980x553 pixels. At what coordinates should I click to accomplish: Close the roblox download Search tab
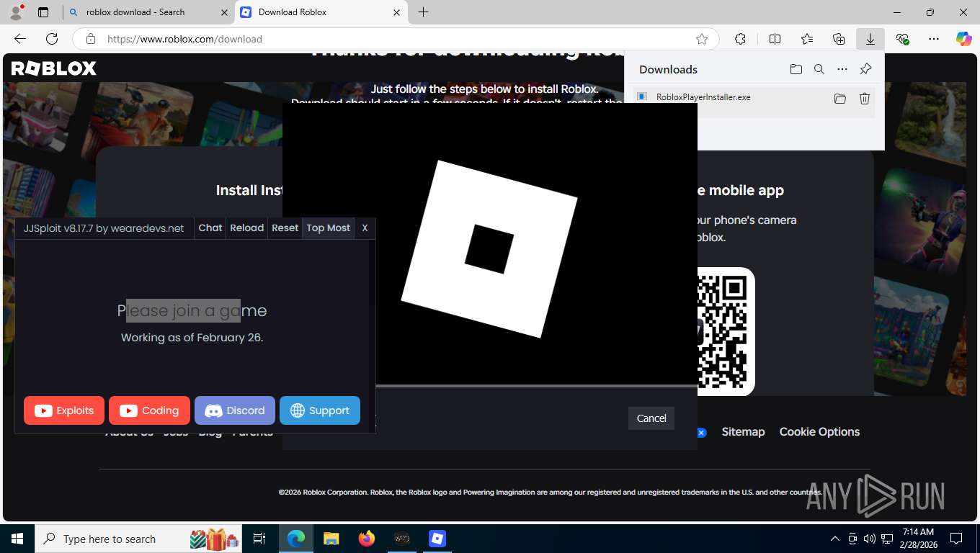pyautogui.click(x=224, y=12)
